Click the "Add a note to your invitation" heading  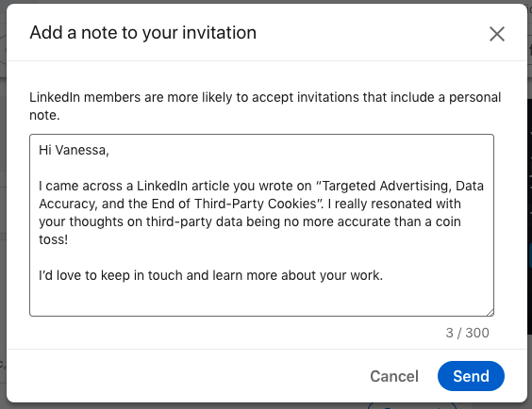(x=142, y=33)
